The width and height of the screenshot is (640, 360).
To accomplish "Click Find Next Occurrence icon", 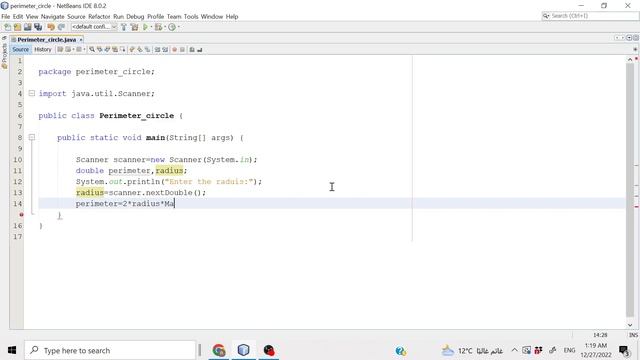I will tap(107, 49).
